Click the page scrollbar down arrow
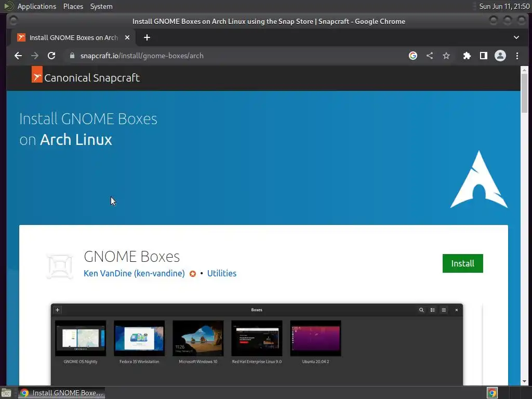 (524, 381)
